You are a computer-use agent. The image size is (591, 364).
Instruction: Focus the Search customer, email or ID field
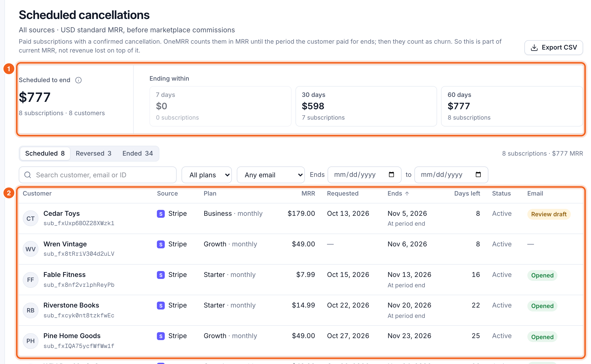pyautogui.click(x=98, y=175)
